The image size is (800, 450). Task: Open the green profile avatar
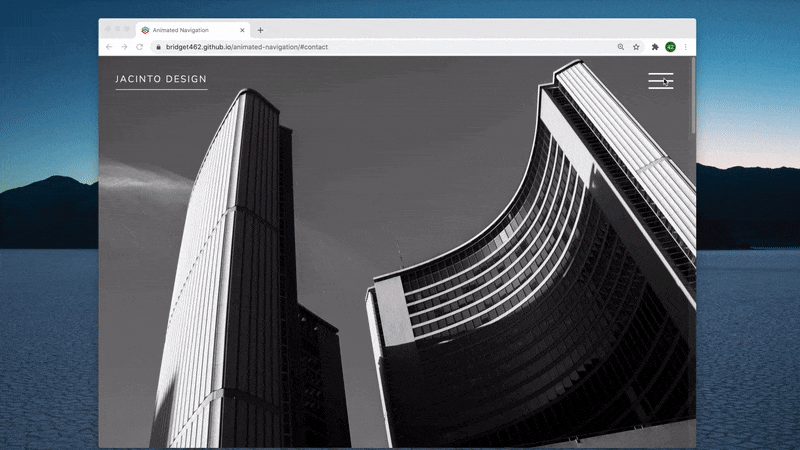pos(670,47)
